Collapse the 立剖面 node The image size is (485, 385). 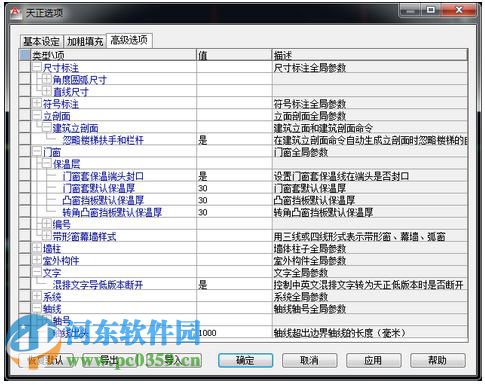[37, 116]
